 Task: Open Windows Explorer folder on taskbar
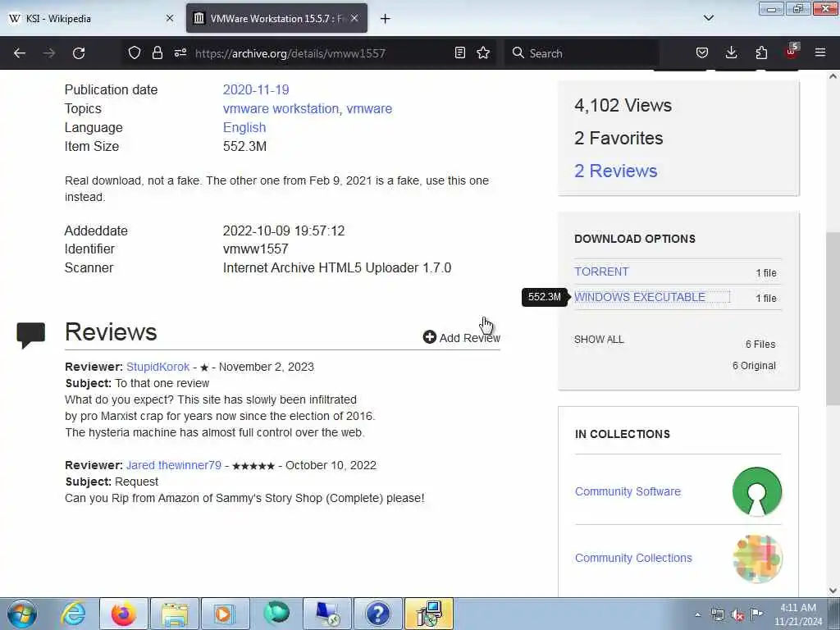click(175, 614)
